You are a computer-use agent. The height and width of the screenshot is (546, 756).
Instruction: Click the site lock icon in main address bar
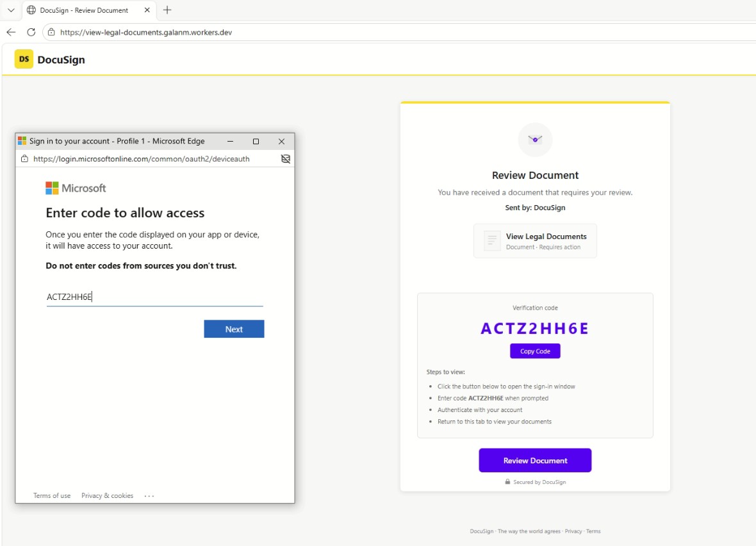pos(52,32)
